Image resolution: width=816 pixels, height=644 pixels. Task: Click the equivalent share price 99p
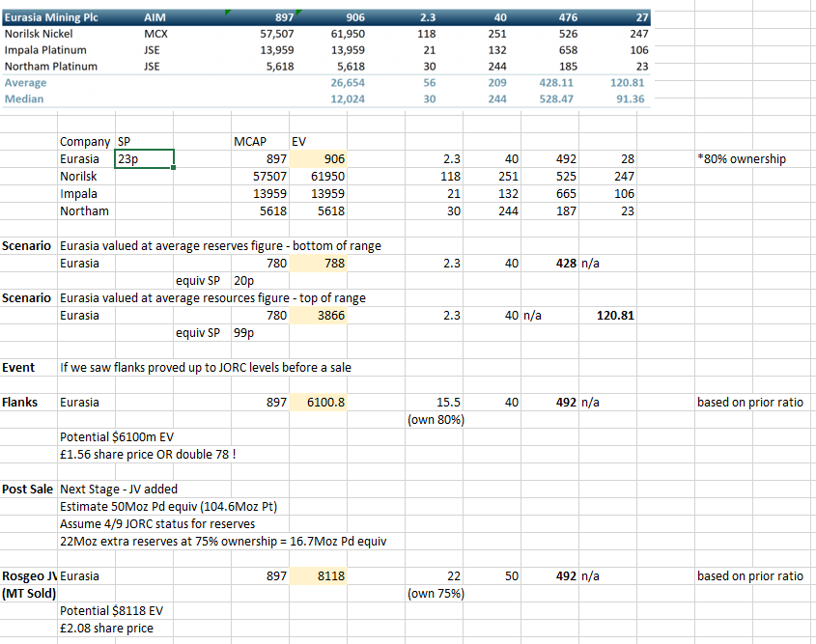[243, 332]
